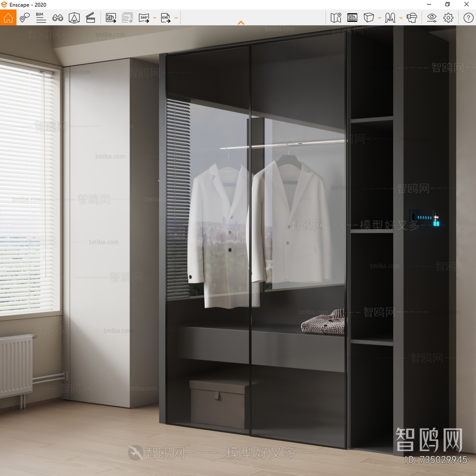Open the asset library thumbnail icon
Screen dimensions: 476x476
click(x=352, y=18)
